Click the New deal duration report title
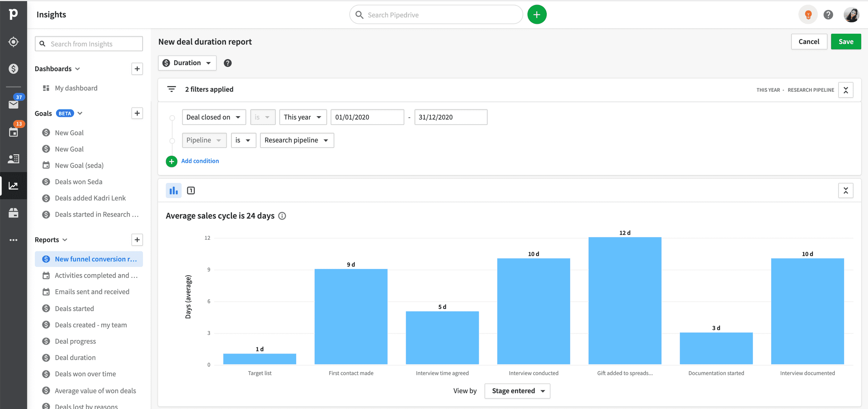 click(205, 42)
